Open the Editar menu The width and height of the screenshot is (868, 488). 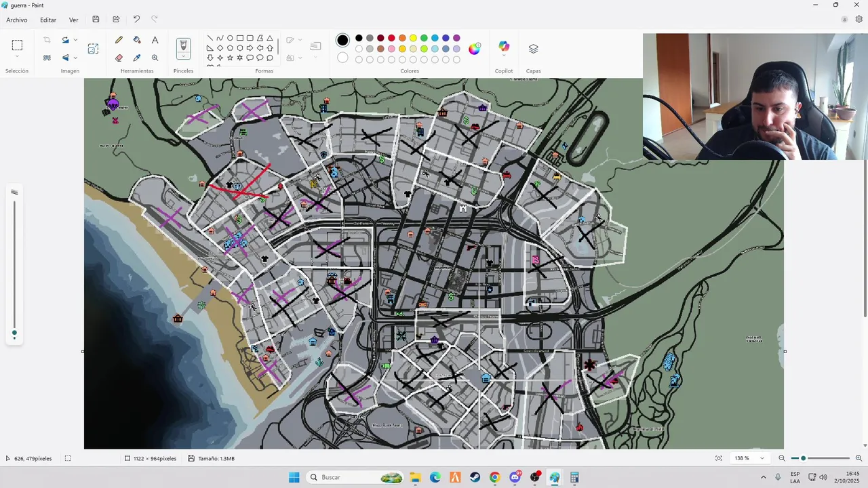tap(48, 20)
